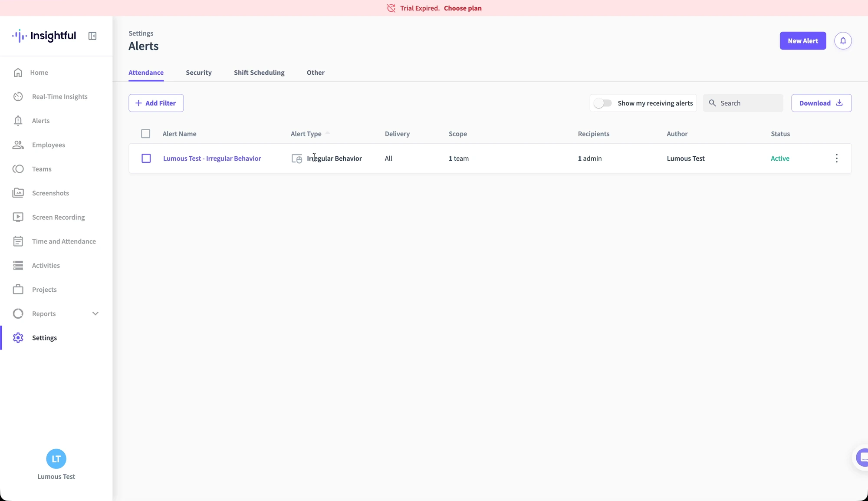868x501 pixels.
Task: Click the LT user avatar
Action: tap(56, 459)
